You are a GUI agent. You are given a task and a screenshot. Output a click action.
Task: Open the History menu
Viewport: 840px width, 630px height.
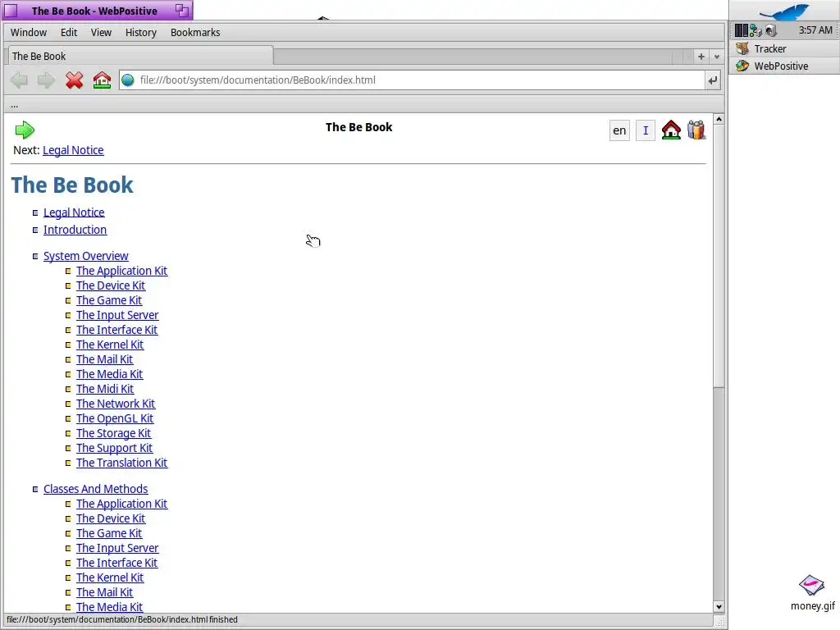[141, 33]
